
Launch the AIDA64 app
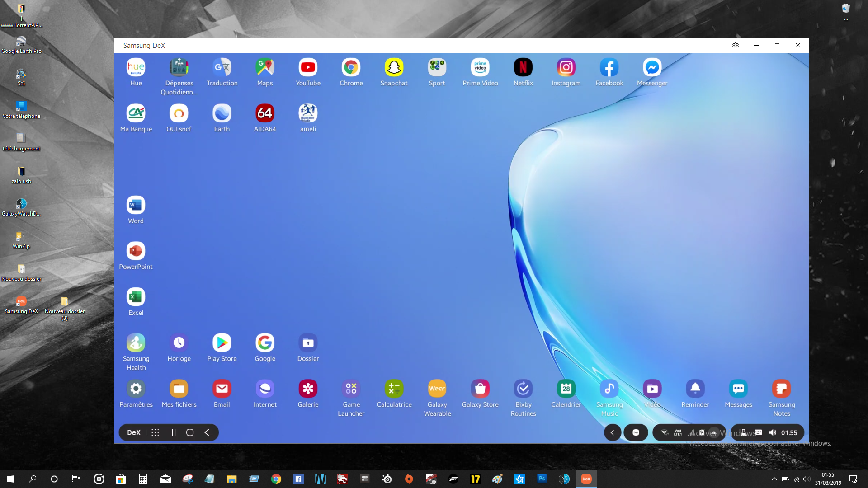point(264,113)
